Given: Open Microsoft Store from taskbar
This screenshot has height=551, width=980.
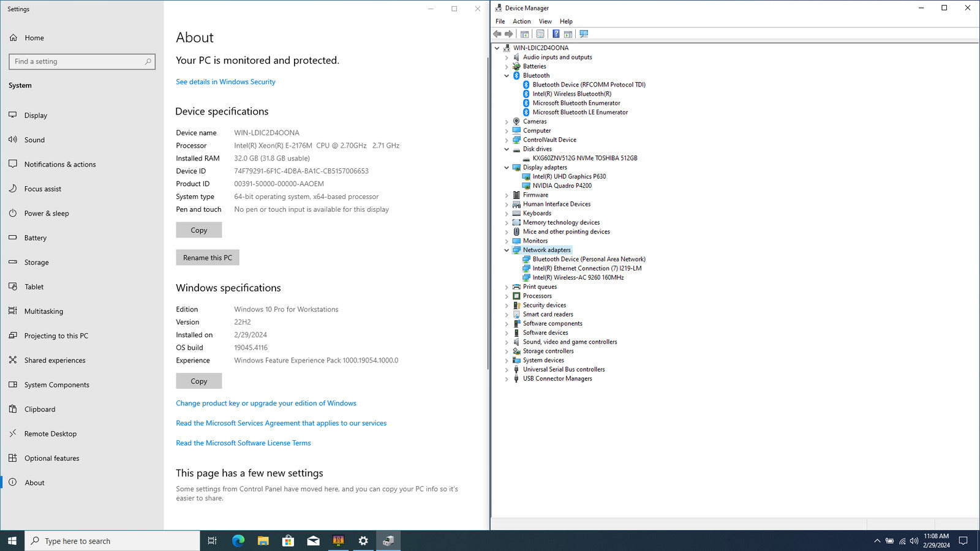Looking at the screenshot, I should coord(288,541).
